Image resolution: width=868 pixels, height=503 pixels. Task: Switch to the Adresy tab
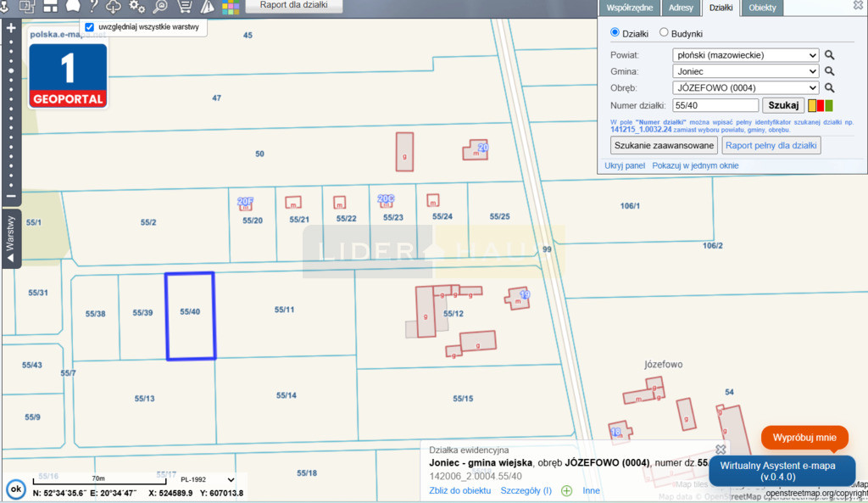click(681, 8)
